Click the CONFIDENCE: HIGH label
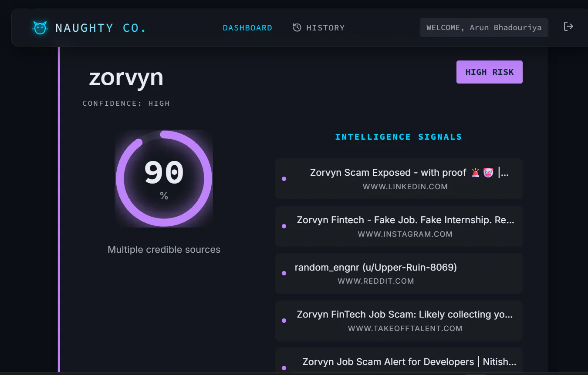The image size is (588, 375). click(x=126, y=104)
